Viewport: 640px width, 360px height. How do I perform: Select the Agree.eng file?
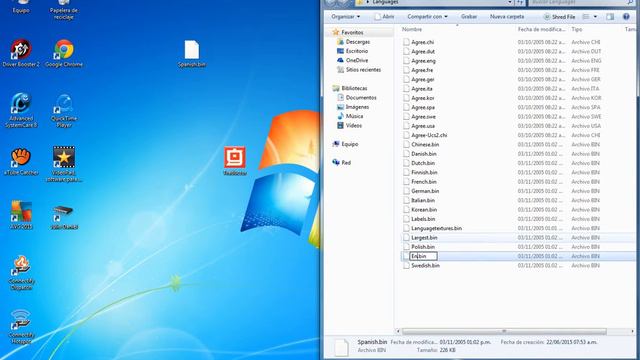click(420, 61)
